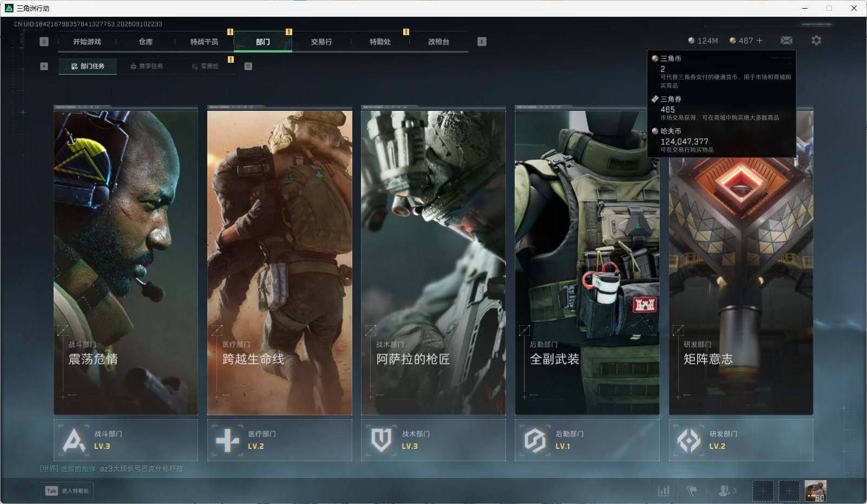Click the 三角币 entry in currency tooltip

pyautogui.click(x=721, y=71)
